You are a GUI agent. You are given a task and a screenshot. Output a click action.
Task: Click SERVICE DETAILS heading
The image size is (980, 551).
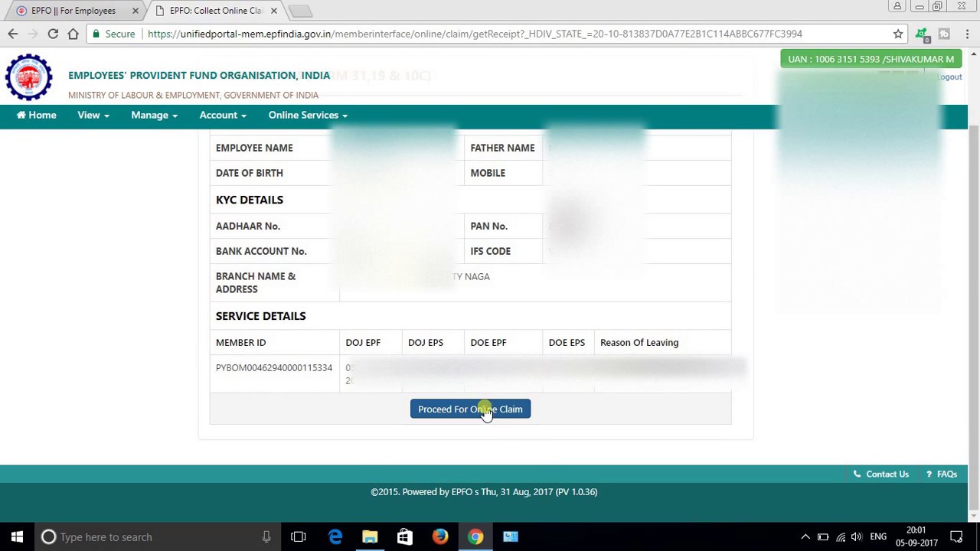[260, 316]
